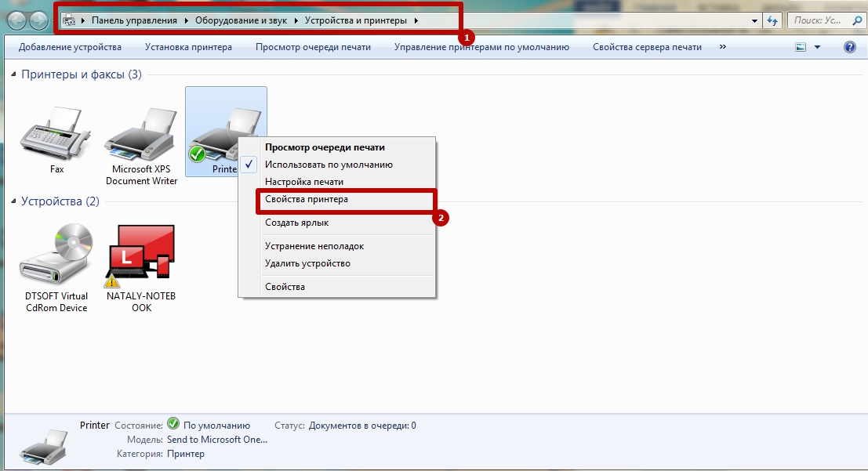
Task: Click the Back navigation arrow button
Action: pyautogui.click(x=17, y=20)
